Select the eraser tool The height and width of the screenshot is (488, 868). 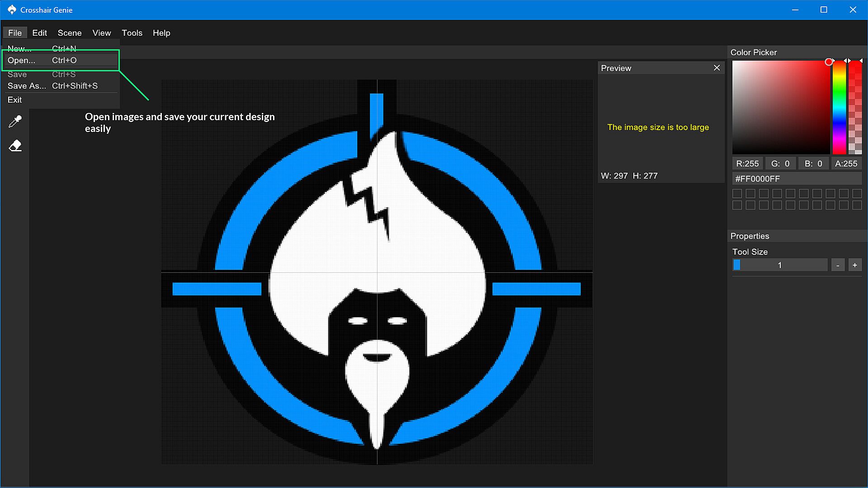click(15, 145)
